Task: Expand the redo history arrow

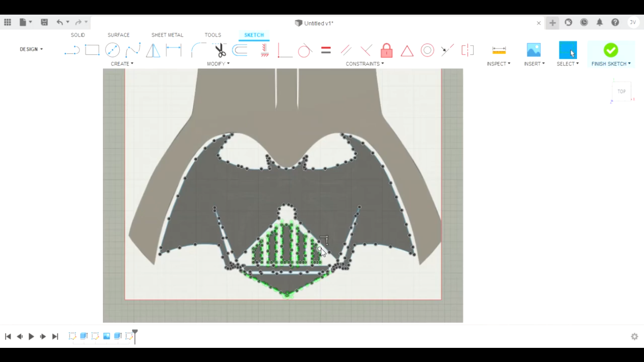Action: [86, 22]
